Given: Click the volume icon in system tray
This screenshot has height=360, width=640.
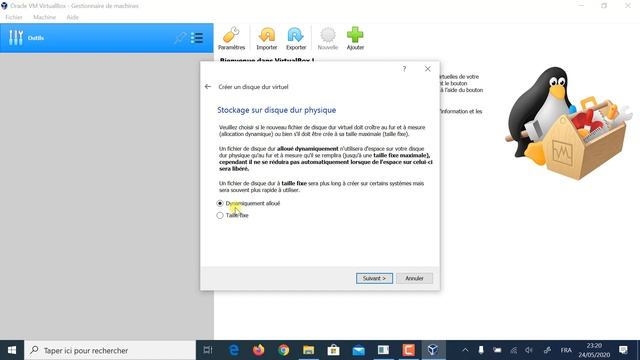Looking at the screenshot, I should click(x=529, y=350).
